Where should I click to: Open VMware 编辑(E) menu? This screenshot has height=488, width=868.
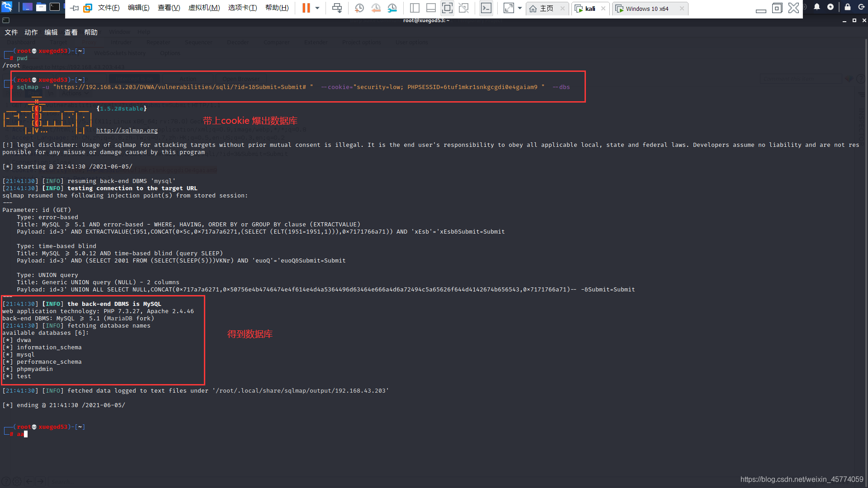(x=139, y=8)
